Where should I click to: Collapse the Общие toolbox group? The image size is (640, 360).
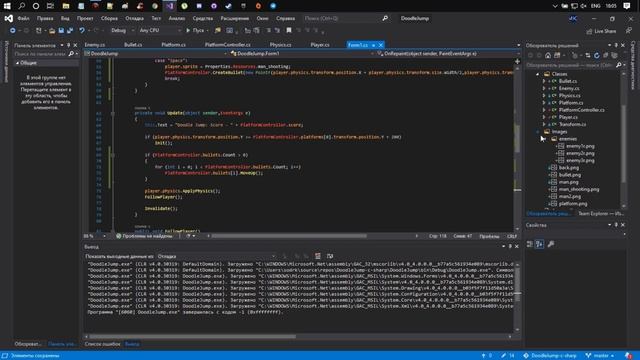pyautogui.click(x=18, y=63)
